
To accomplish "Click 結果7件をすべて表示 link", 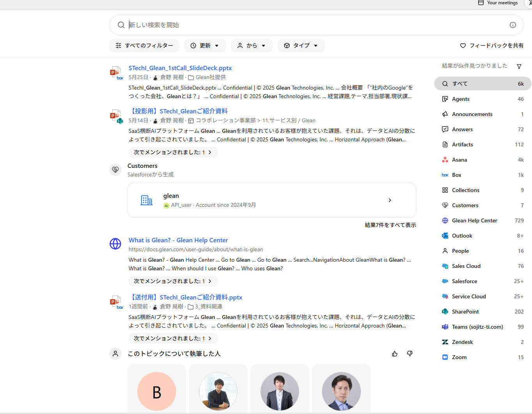I will click(390, 225).
